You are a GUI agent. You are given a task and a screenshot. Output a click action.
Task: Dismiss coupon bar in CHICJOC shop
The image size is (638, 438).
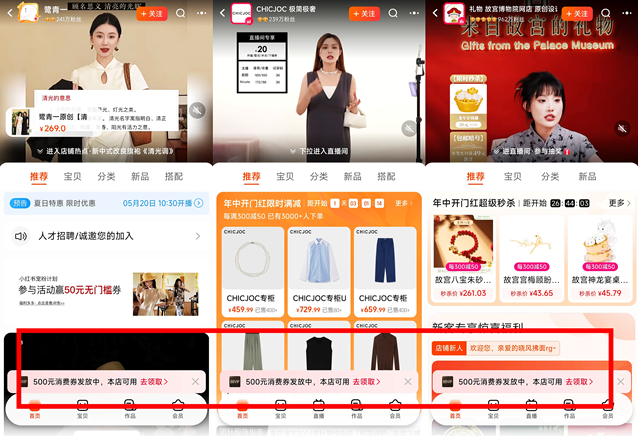pyautogui.click(x=408, y=381)
